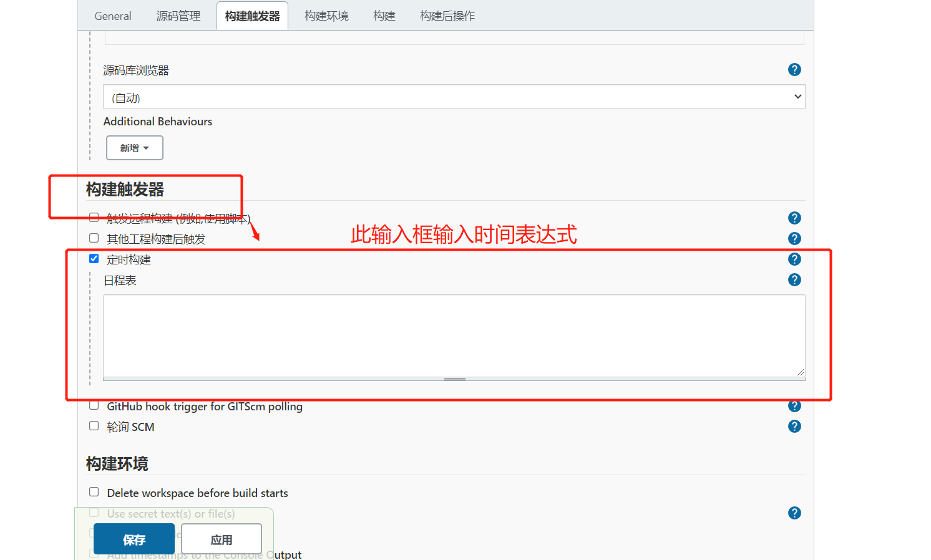Enable GitHub hook trigger for GITScm polling
This screenshot has width=931, height=560.
click(x=94, y=405)
